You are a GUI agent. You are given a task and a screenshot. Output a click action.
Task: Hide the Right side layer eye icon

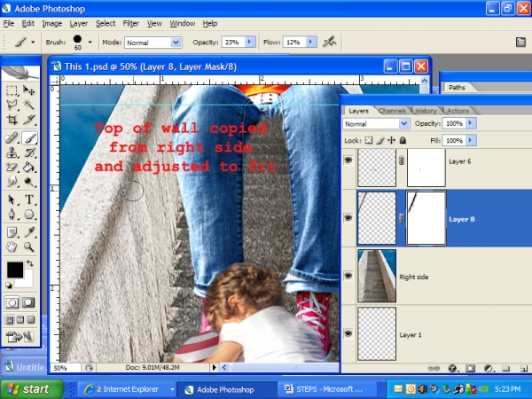click(348, 276)
